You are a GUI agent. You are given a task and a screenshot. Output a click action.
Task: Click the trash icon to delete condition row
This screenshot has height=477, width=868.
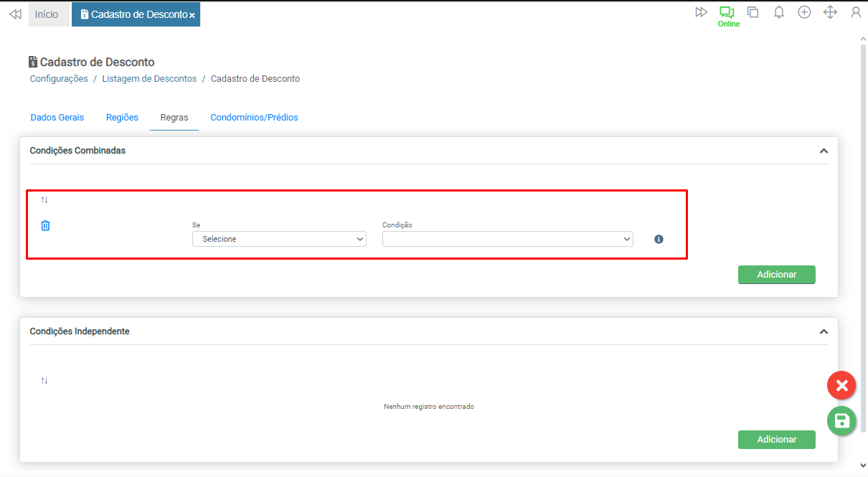(45, 226)
